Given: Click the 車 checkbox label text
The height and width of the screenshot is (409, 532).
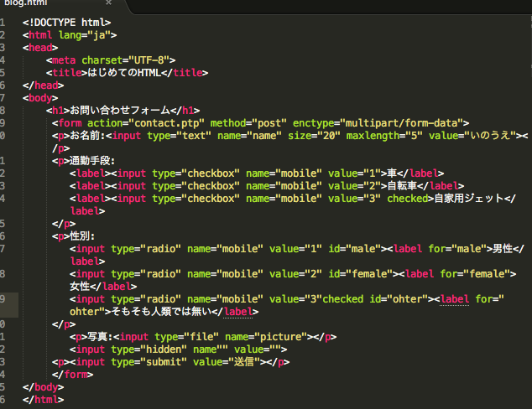Looking at the screenshot, I should tap(392, 173).
